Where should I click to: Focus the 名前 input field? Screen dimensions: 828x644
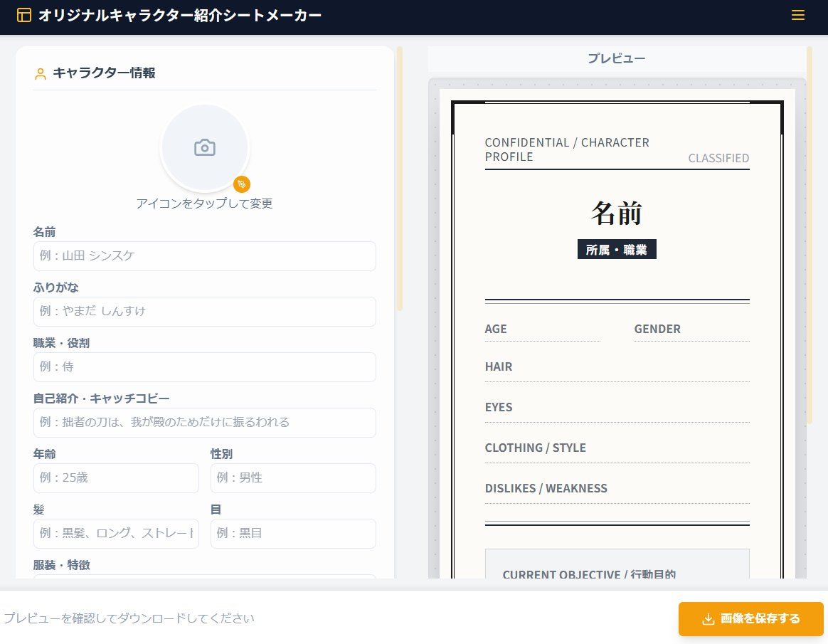[205, 256]
